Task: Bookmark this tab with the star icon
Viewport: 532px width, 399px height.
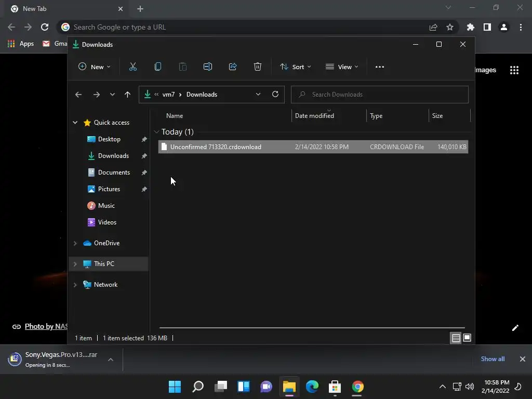Action: tap(450, 27)
